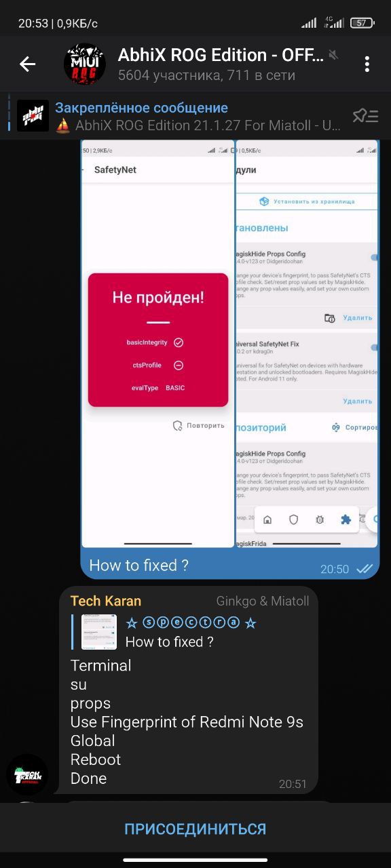Screen dimensions: 391x868
Task: Open the group title AbhiX ROG Edition
Action: [x=221, y=55]
